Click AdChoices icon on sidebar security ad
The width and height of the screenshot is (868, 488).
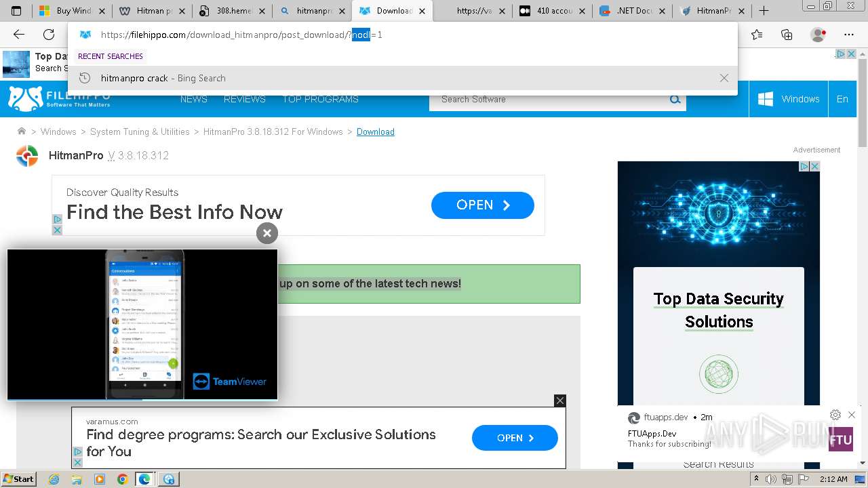point(804,166)
